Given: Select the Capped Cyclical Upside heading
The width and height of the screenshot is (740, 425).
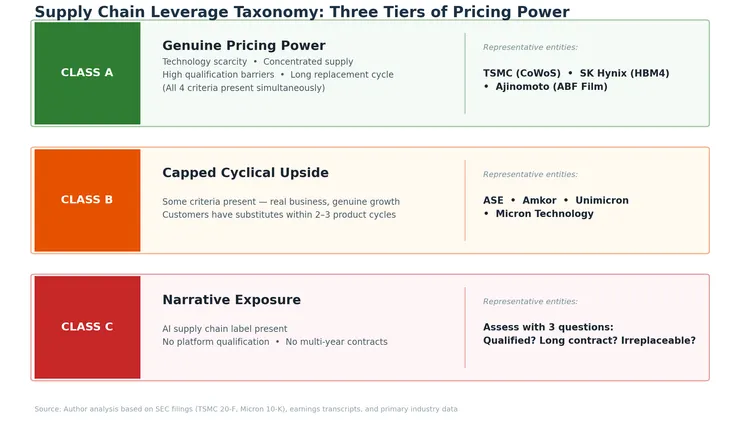Looking at the screenshot, I should click(x=245, y=173).
